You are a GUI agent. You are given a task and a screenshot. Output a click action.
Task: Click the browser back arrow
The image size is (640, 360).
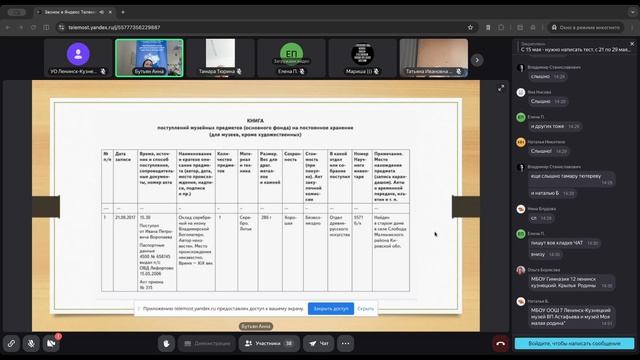pyautogui.click(x=8, y=27)
